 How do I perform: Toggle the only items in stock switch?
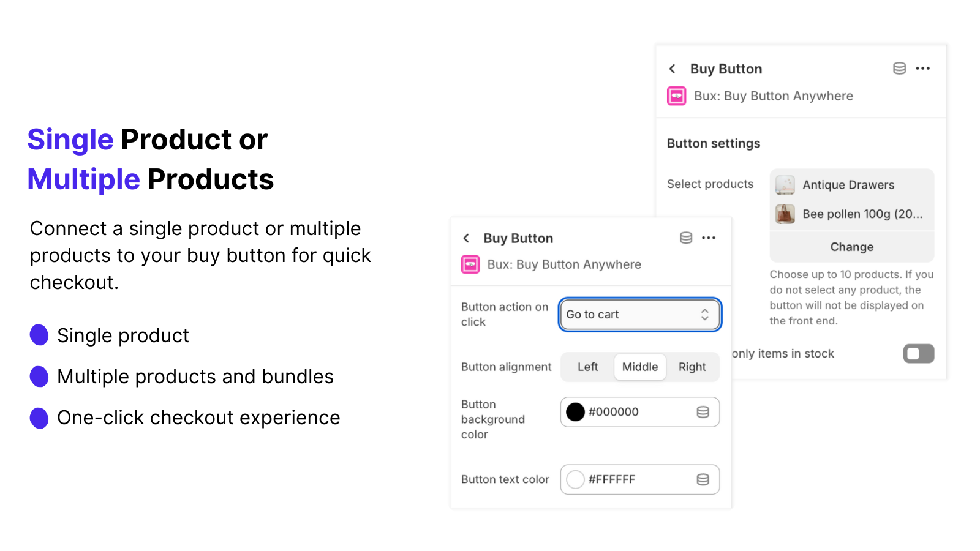[x=919, y=354]
